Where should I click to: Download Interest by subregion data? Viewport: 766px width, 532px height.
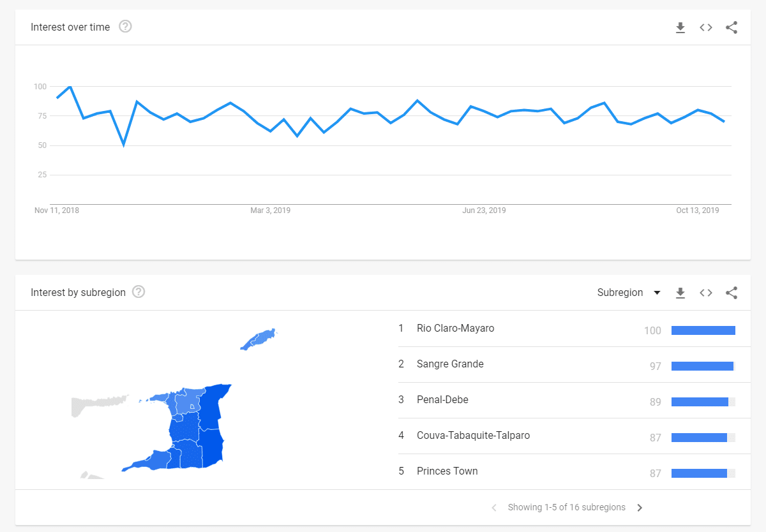click(x=680, y=293)
